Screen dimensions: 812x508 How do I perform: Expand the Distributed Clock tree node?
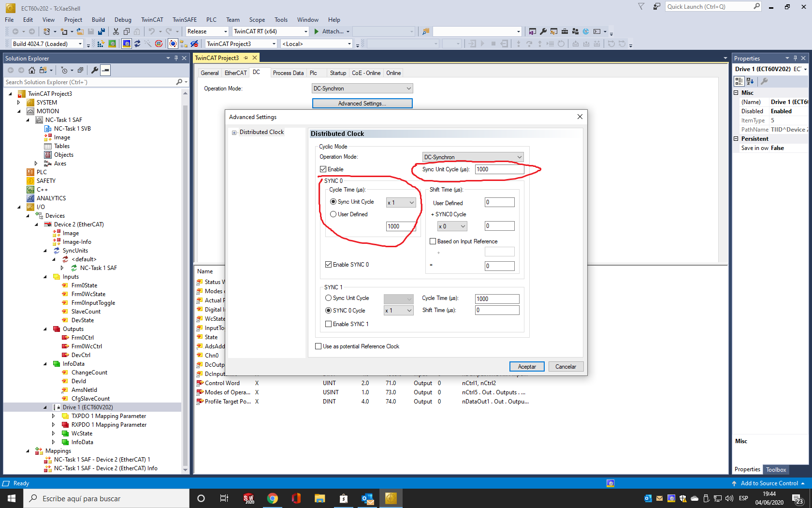tap(234, 133)
